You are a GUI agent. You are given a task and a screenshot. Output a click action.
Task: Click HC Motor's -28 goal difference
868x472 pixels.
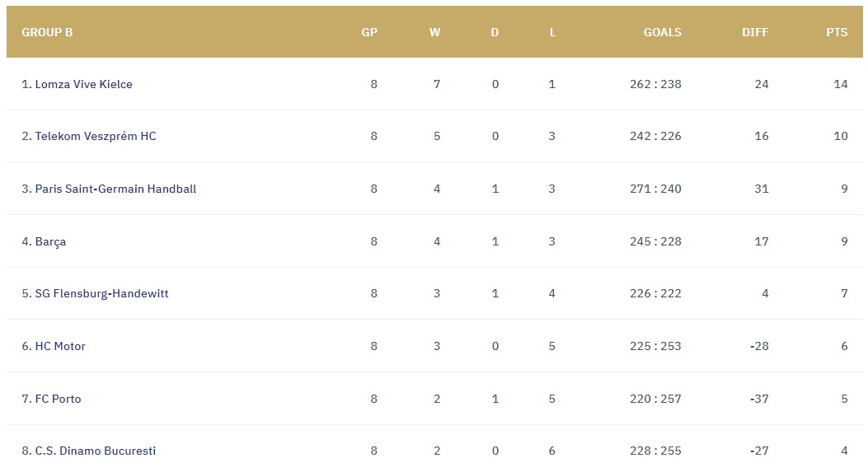click(759, 347)
